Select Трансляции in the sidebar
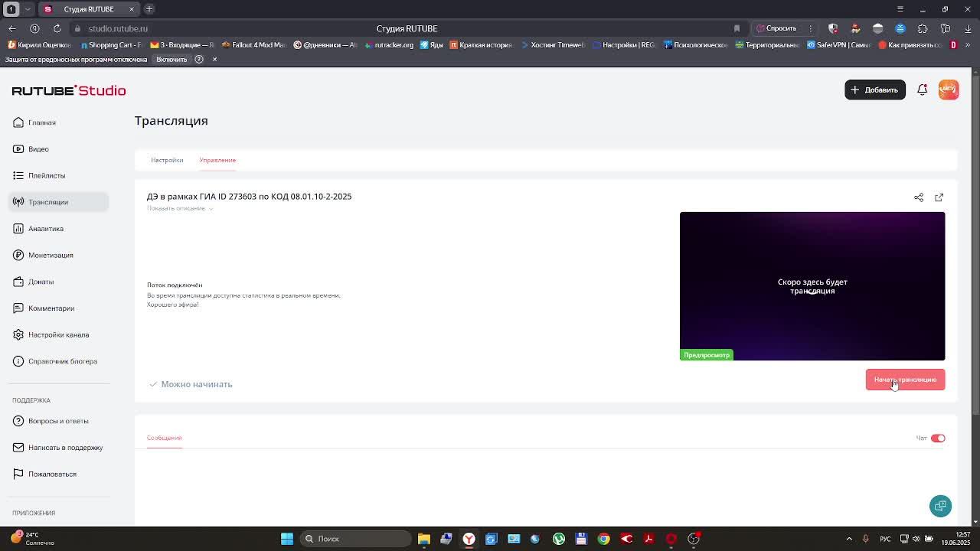Screen dimensions: 980x551 click(58, 202)
